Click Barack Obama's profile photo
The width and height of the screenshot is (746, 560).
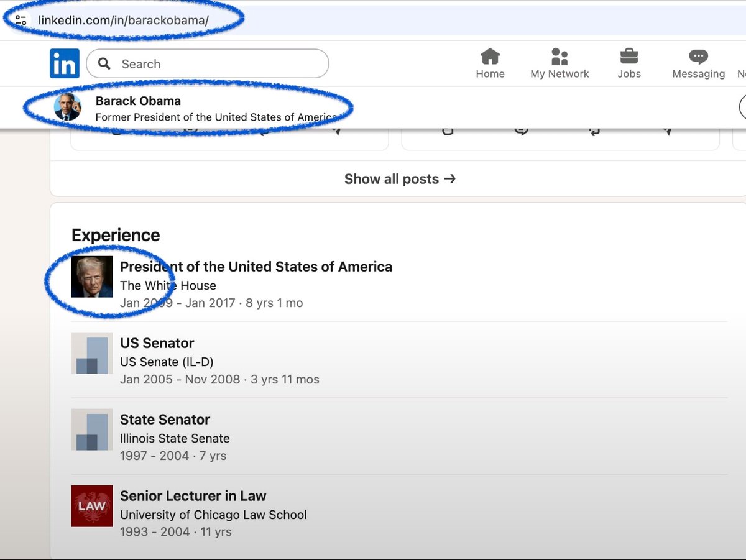[67, 107]
